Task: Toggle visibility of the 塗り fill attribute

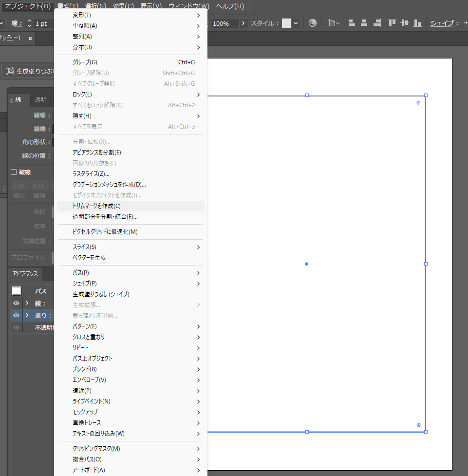Action: (17, 315)
